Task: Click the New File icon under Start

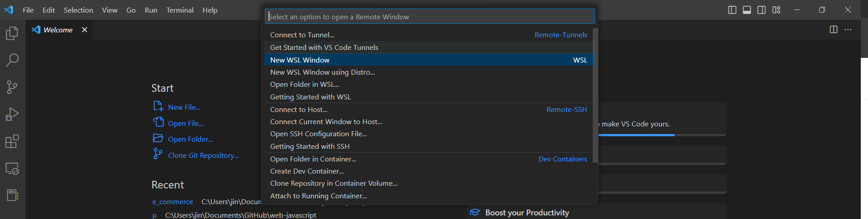Action: point(158,106)
